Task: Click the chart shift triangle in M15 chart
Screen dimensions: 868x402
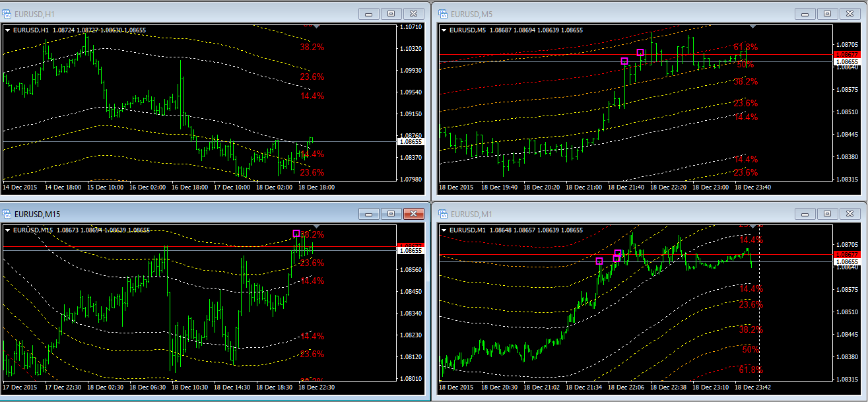Action: pos(317,226)
